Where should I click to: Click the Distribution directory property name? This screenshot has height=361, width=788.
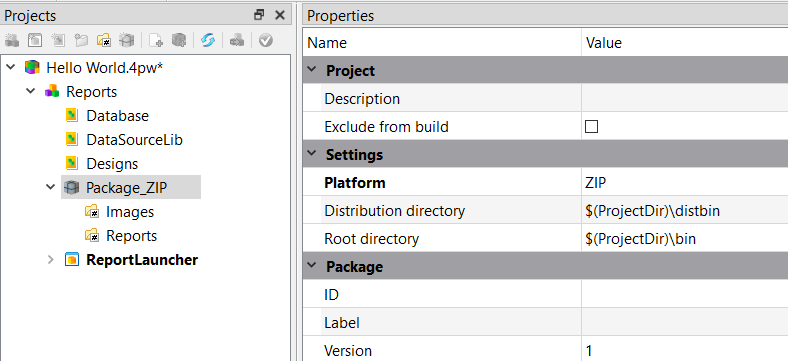pos(395,211)
